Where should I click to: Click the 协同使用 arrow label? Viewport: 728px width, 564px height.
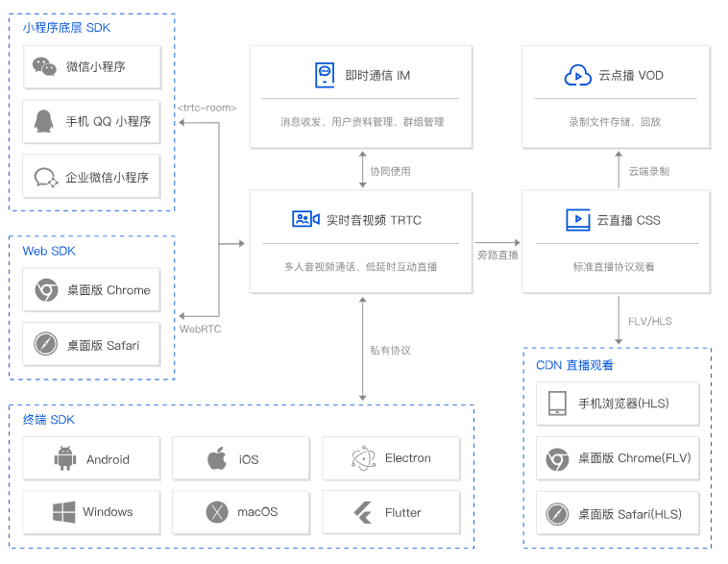tap(391, 171)
